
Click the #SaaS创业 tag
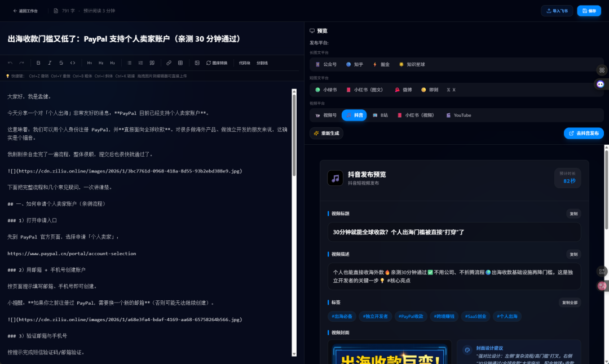pyautogui.click(x=475, y=316)
